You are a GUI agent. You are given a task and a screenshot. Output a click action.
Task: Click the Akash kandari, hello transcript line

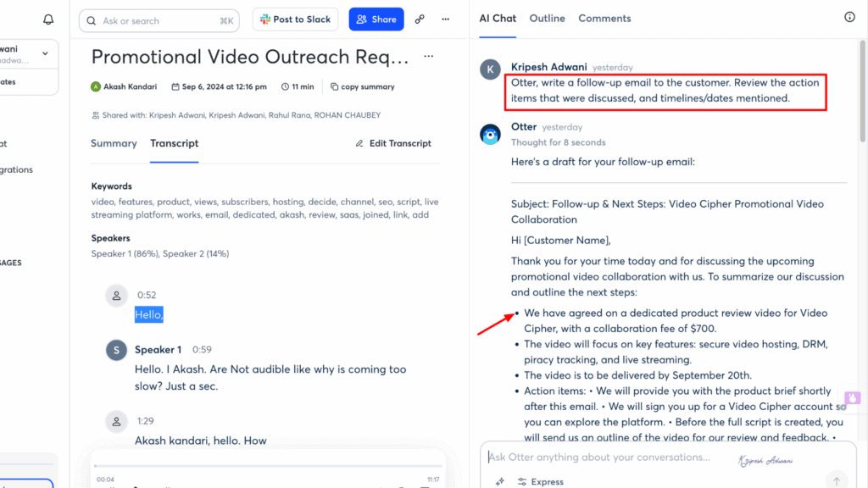coord(200,441)
